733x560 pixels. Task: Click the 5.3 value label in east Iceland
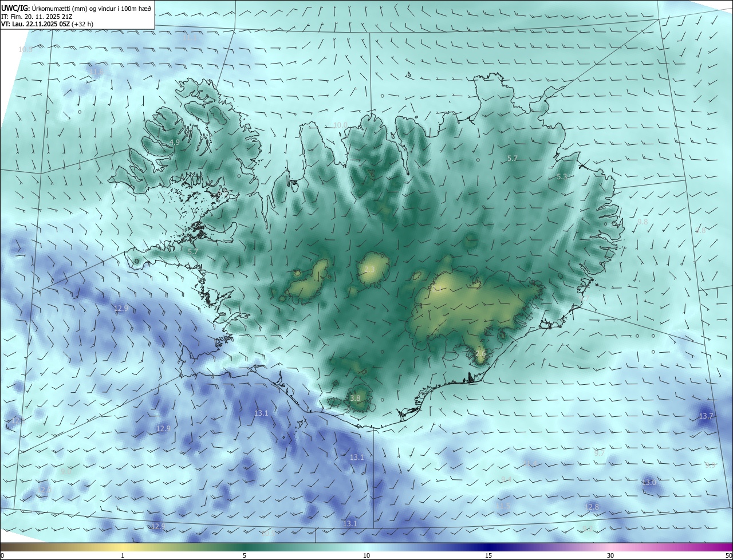[x=562, y=177]
